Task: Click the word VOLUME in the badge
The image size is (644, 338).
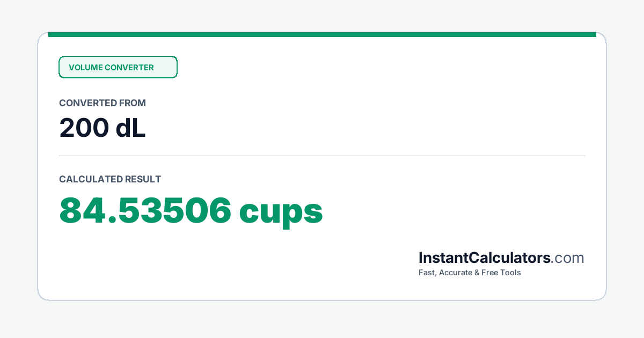Action: pos(85,68)
